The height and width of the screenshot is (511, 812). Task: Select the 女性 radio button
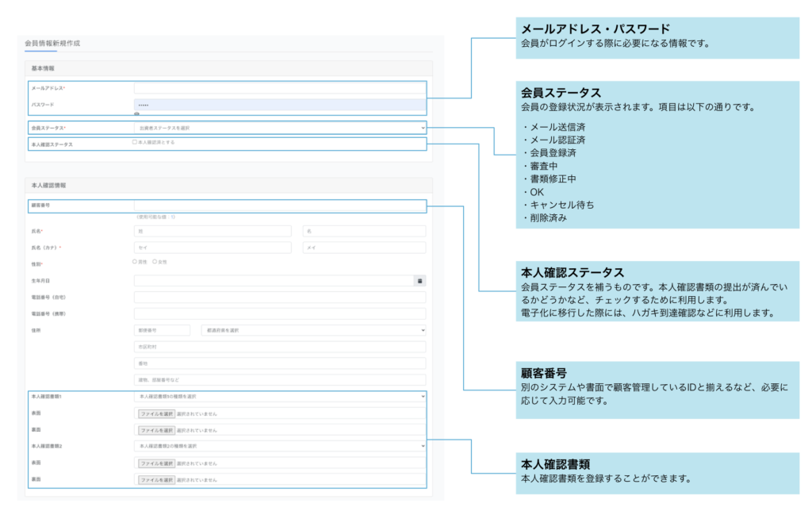[x=155, y=262]
